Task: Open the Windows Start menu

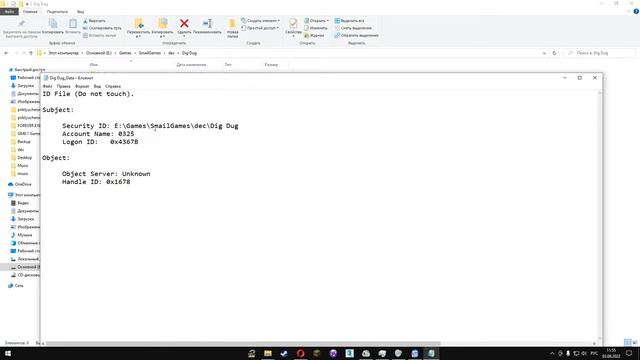Action: click(7, 353)
